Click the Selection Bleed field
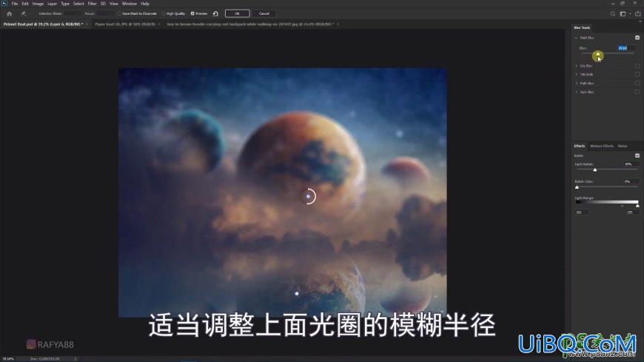 [73, 13]
